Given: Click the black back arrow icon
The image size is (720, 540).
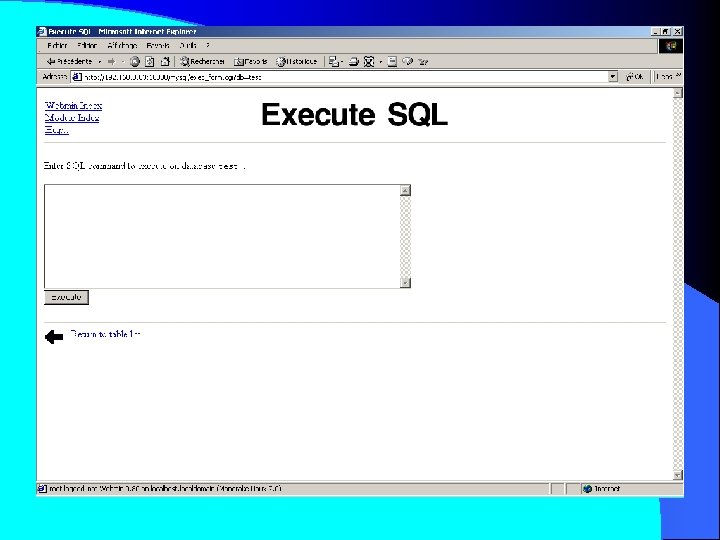Looking at the screenshot, I should coord(54,337).
